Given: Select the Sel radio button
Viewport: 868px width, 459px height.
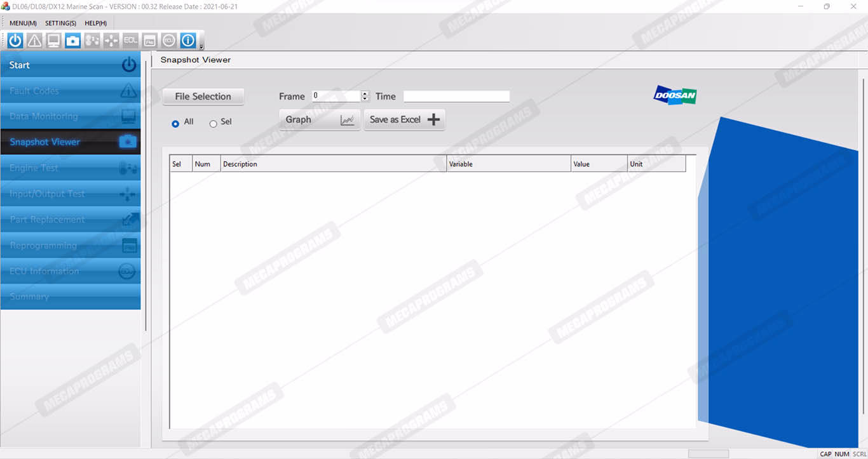Looking at the screenshot, I should tap(214, 124).
